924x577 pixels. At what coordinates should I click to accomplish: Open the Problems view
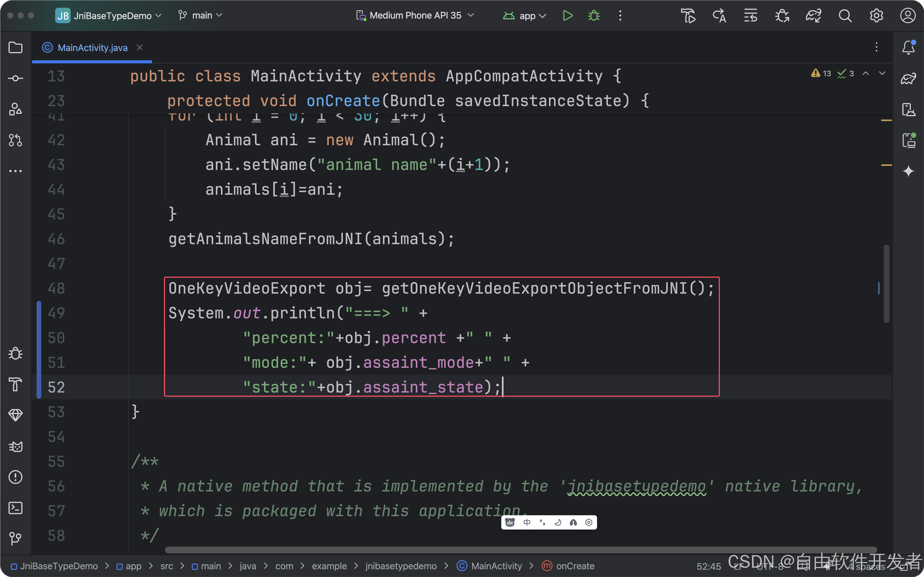(x=15, y=477)
